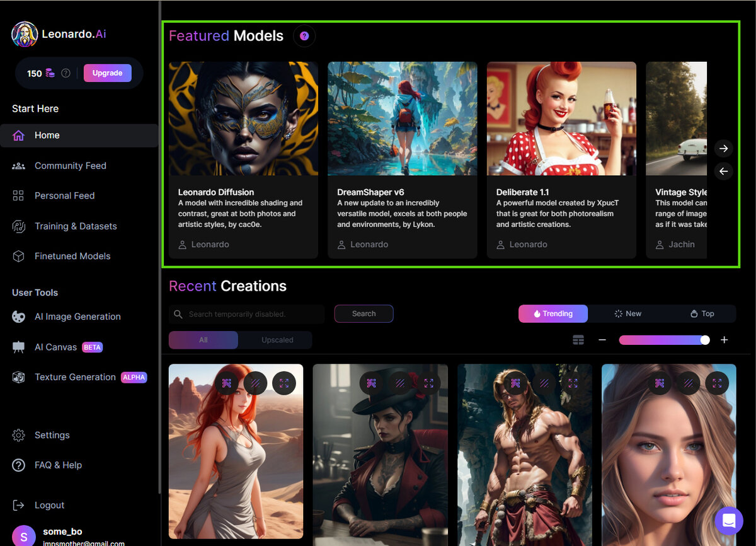
Task: Open the token help question-mark icon
Action: [66, 73]
